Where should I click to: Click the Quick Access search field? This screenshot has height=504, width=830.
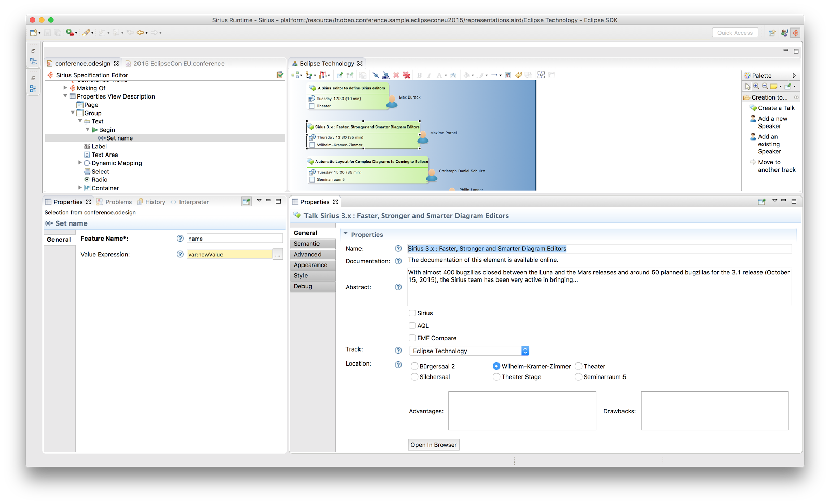[735, 33]
